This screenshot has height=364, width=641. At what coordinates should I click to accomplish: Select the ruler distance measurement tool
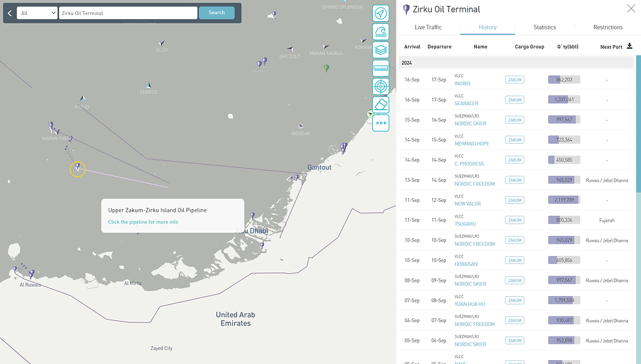pos(381,68)
